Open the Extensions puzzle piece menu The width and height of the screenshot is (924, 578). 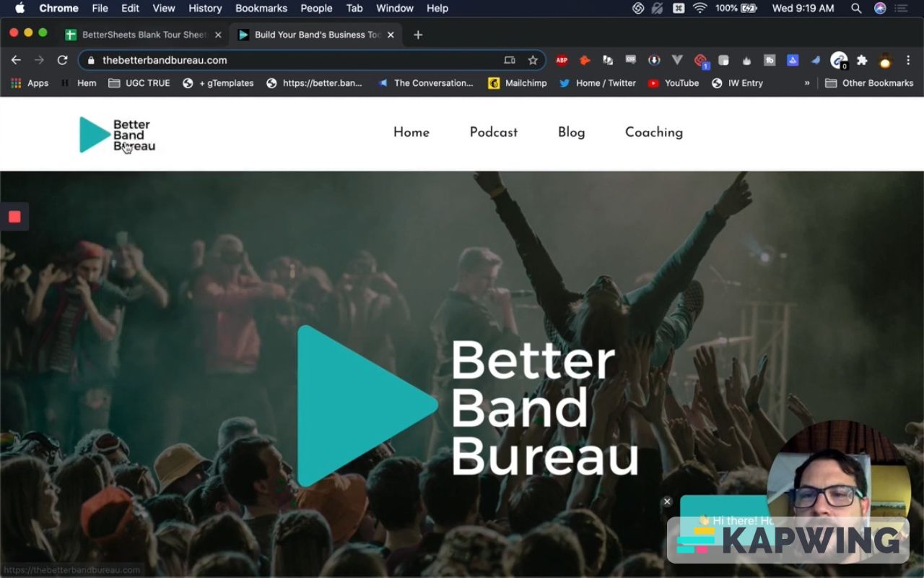[862, 61]
